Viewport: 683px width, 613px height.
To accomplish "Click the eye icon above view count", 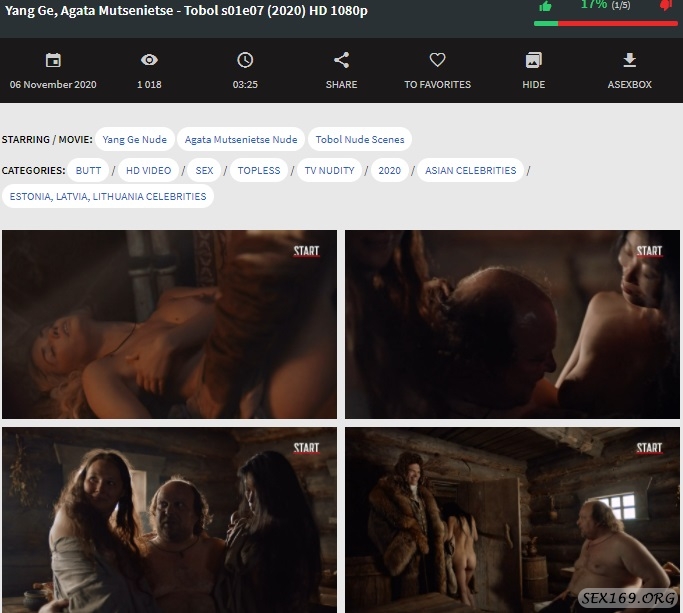I will [x=149, y=60].
